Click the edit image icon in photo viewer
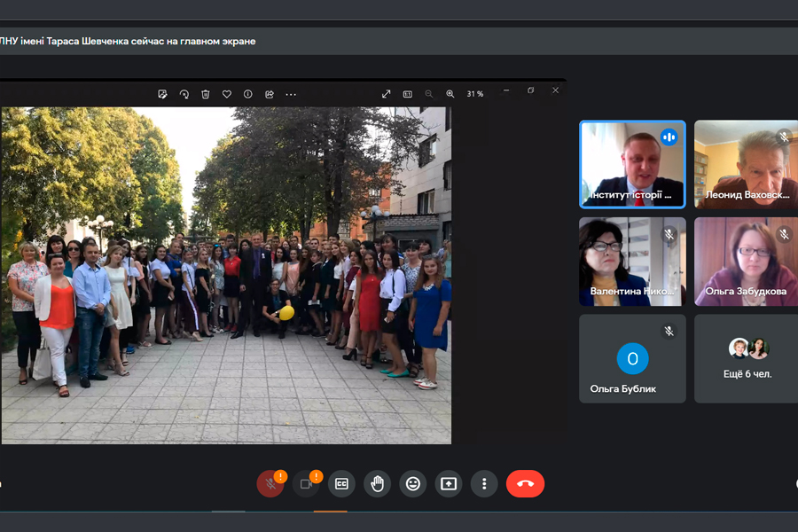Viewport: 798px width, 532px height. pyautogui.click(x=162, y=94)
